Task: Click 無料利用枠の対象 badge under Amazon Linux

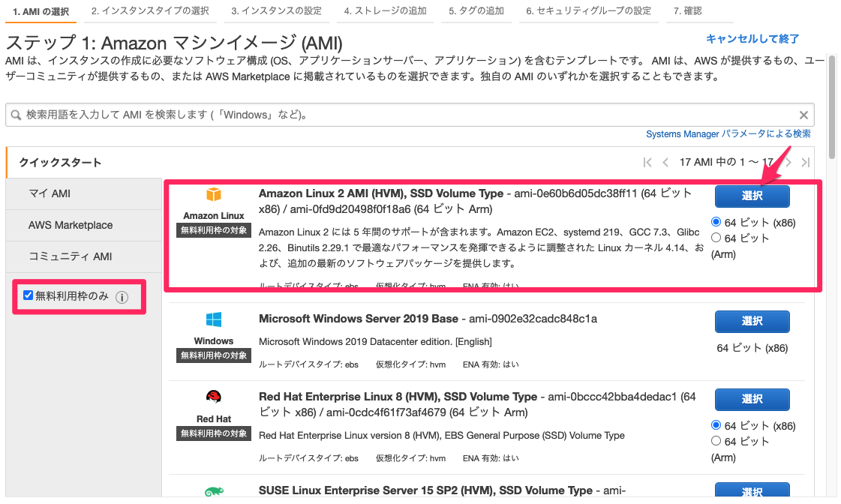Action: 214,230
